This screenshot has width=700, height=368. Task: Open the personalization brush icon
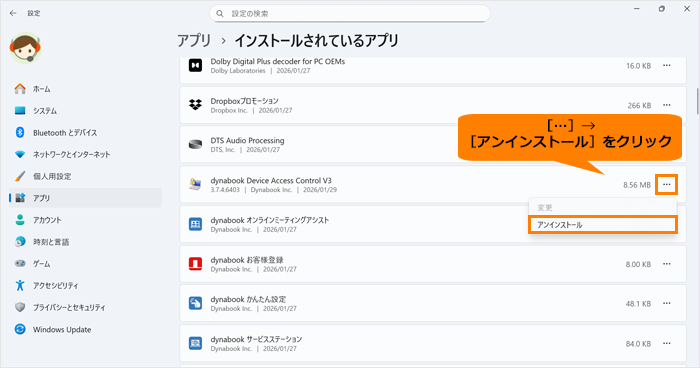[20, 176]
